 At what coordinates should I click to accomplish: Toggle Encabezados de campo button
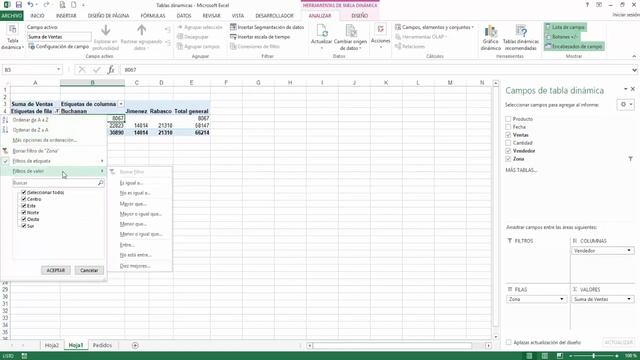pyautogui.click(x=573, y=47)
